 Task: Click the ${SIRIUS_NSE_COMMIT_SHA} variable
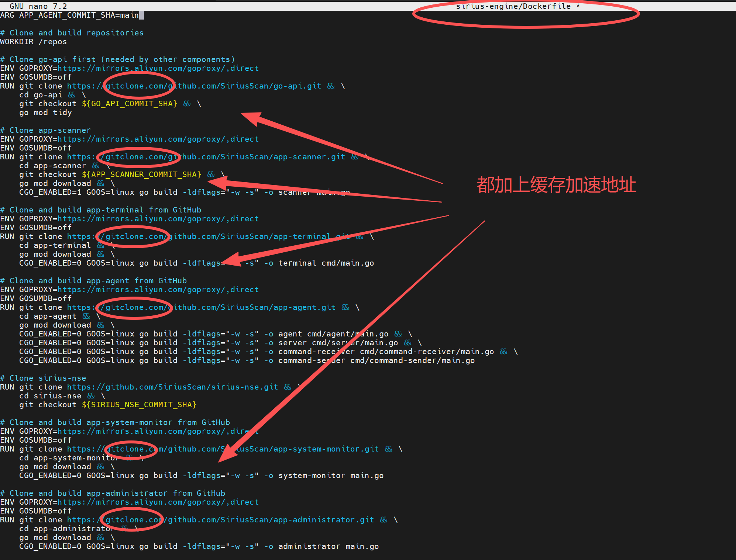click(139, 405)
